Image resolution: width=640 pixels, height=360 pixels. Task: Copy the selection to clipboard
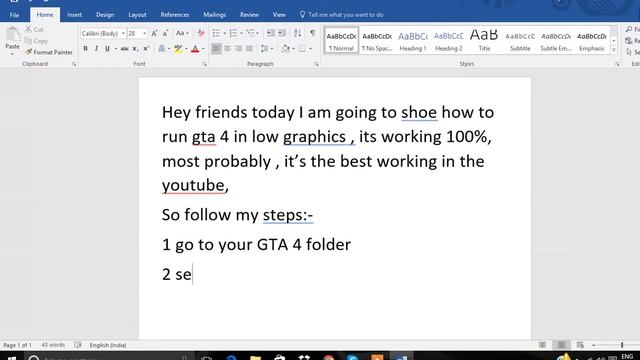[36, 41]
